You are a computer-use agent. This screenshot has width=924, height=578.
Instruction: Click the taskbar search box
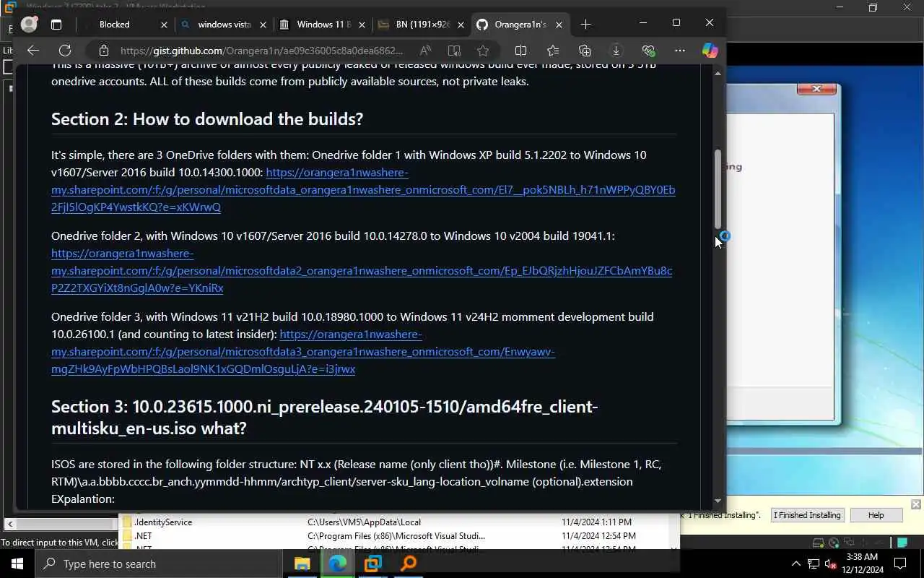point(158,564)
